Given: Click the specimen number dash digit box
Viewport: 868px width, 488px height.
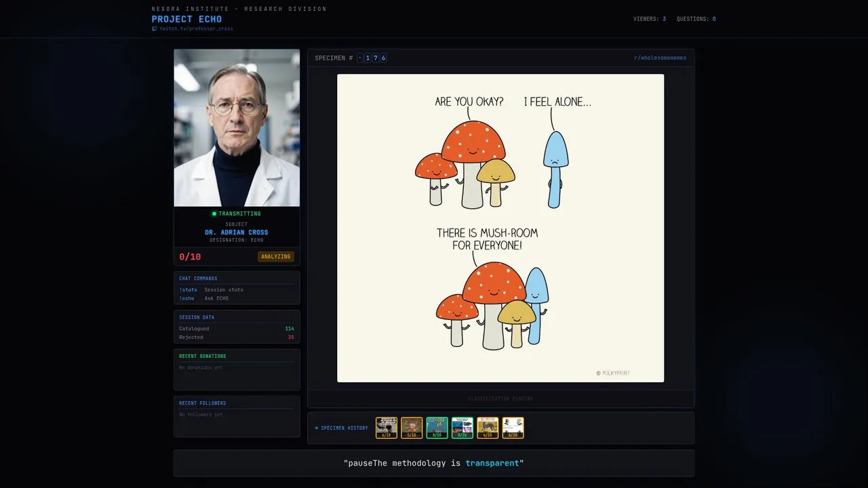Looking at the screenshot, I should tap(360, 58).
